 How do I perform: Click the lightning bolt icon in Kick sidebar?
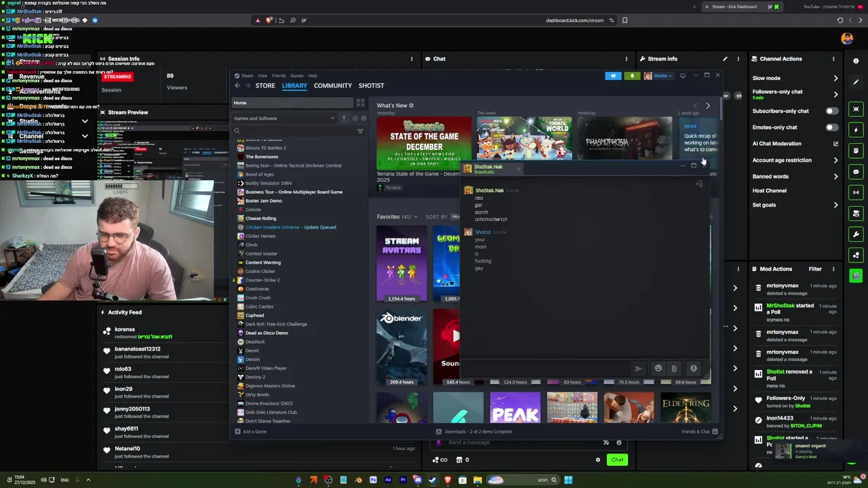pyautogui.click(x=856, y=129)
